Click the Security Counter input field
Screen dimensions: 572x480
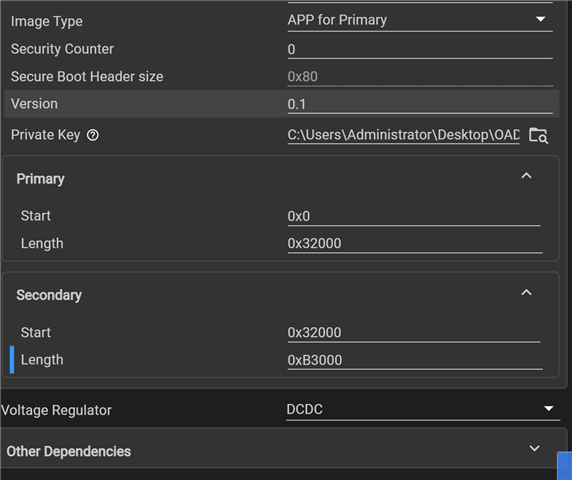pos(420,49)
